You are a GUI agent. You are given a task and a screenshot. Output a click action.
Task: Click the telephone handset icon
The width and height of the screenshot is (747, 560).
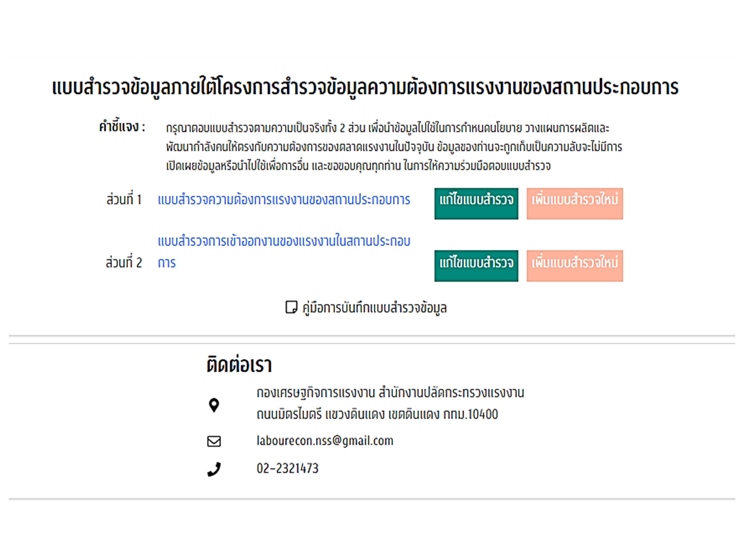point(214,469)
